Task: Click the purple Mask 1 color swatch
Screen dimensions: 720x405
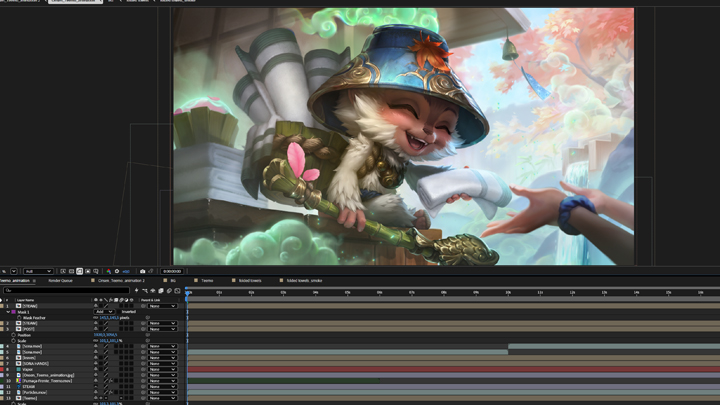Action: 13,312
